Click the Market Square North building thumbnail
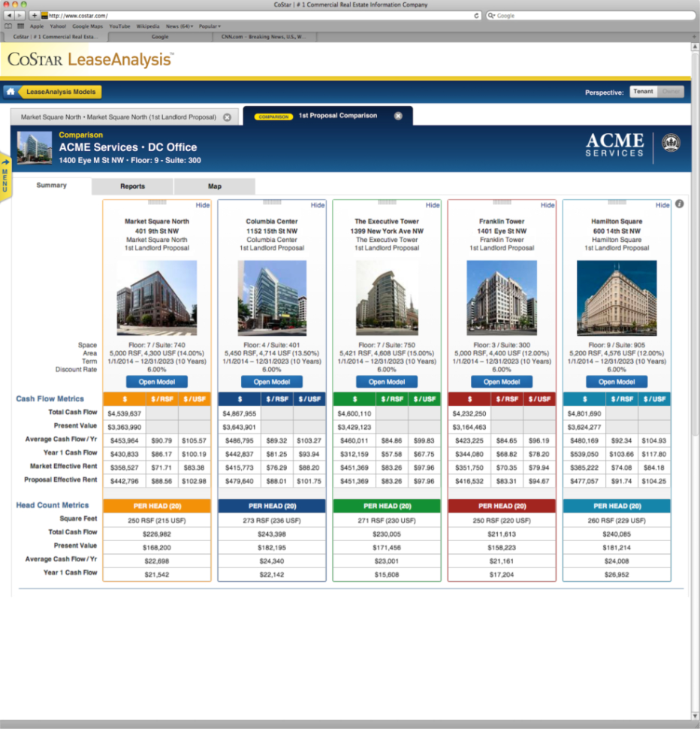Screen dimensions: 700x729 [156, 298]
